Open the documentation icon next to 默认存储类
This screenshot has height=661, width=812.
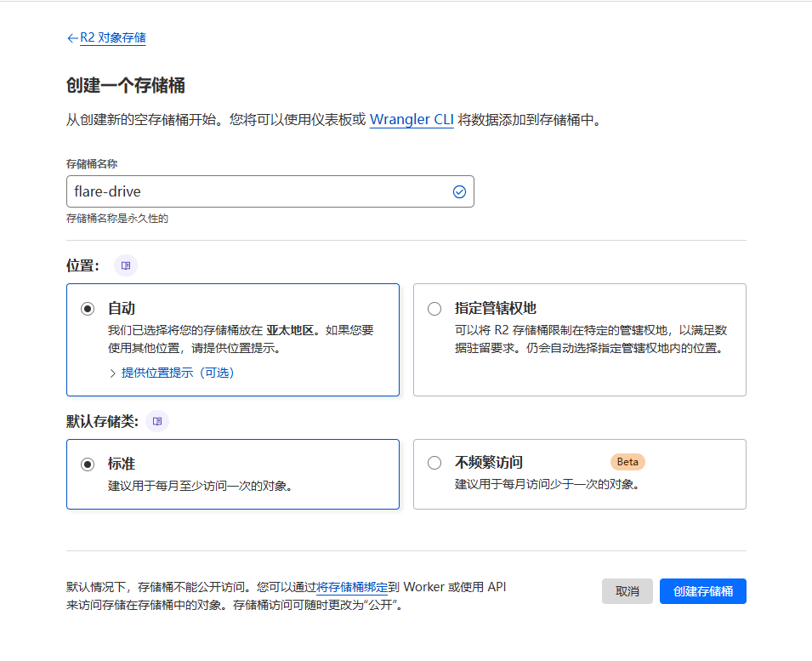pos(157,421)
